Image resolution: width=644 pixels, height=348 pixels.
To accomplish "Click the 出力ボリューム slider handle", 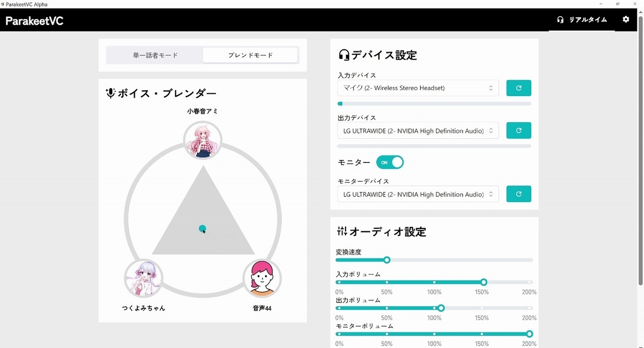I will [441, 308].
